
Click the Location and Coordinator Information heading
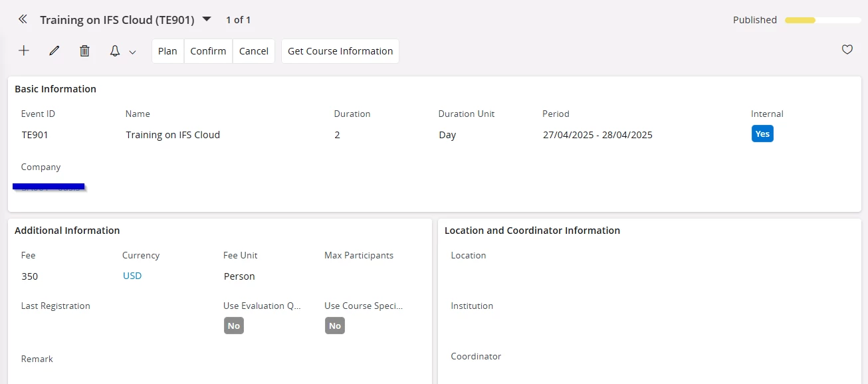pyautogui.click(x=532, y=231)
